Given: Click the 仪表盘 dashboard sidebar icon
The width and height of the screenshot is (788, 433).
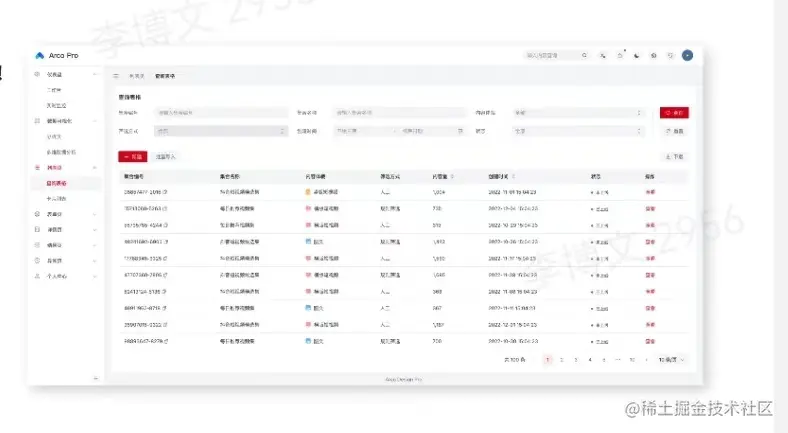Looking at the screenshot, I should [x=37, y=74].
